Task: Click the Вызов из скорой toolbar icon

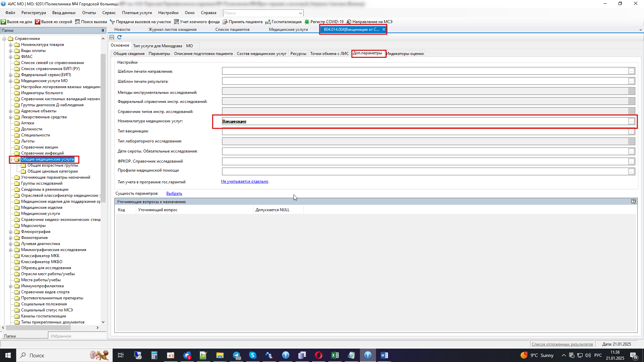Action: [38, 22]
